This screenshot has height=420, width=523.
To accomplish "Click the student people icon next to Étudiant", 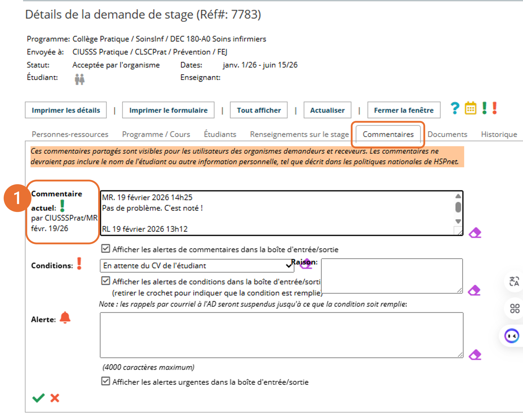I will tap(79, 79).
